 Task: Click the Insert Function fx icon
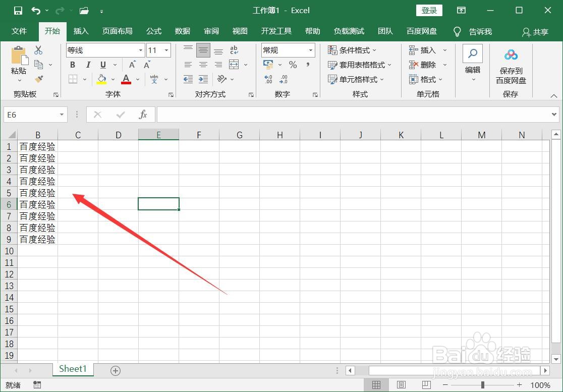click(x=143, y=115)
